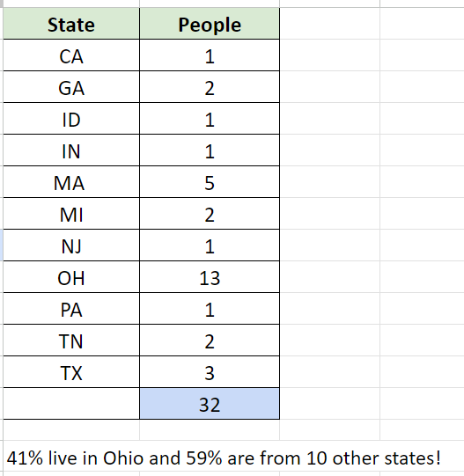Select the blue total cell 32
The image size is (464, 476).
(x=210, y=404)
